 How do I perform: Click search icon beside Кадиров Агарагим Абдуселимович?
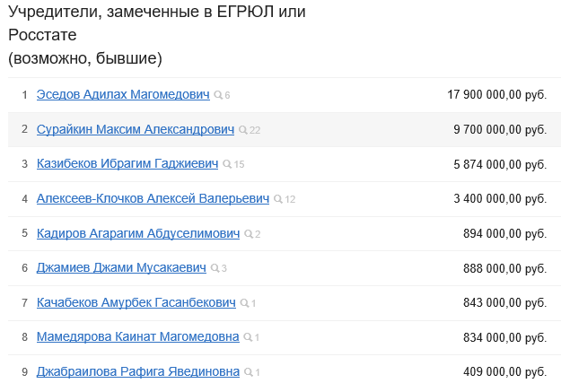coord(249,234)
